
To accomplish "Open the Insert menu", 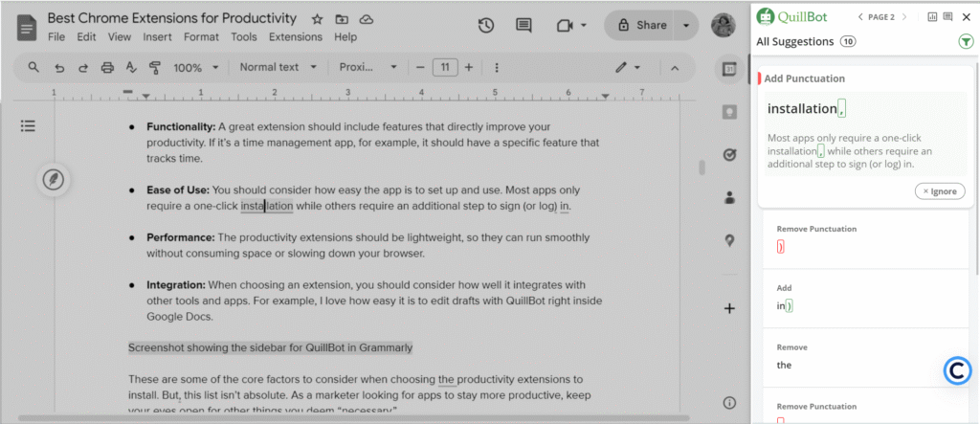I will (x=157, y=37).
